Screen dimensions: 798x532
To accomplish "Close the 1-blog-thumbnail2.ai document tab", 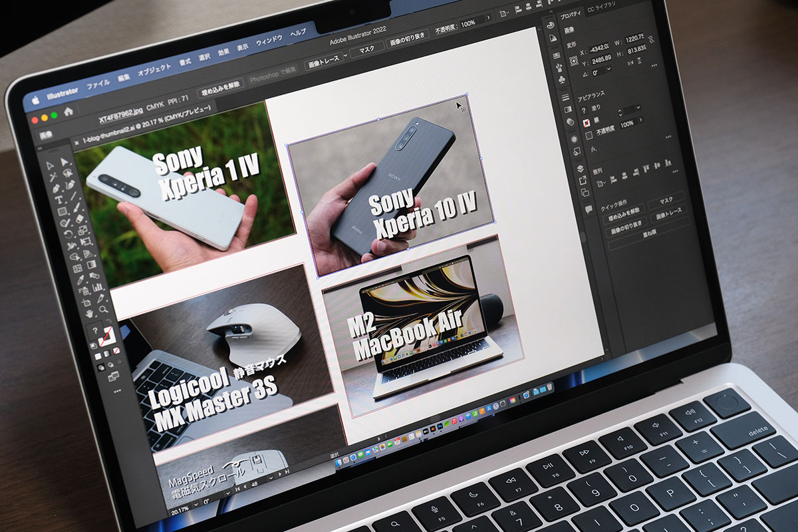I will [x=76, y=143].
